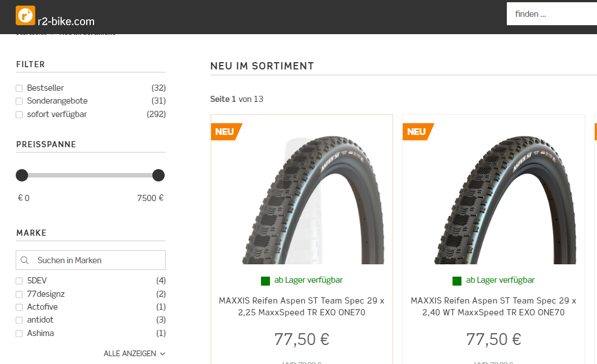
Task: Toggle the sofort verfügbar checkbox
Action: click(19, 115)
